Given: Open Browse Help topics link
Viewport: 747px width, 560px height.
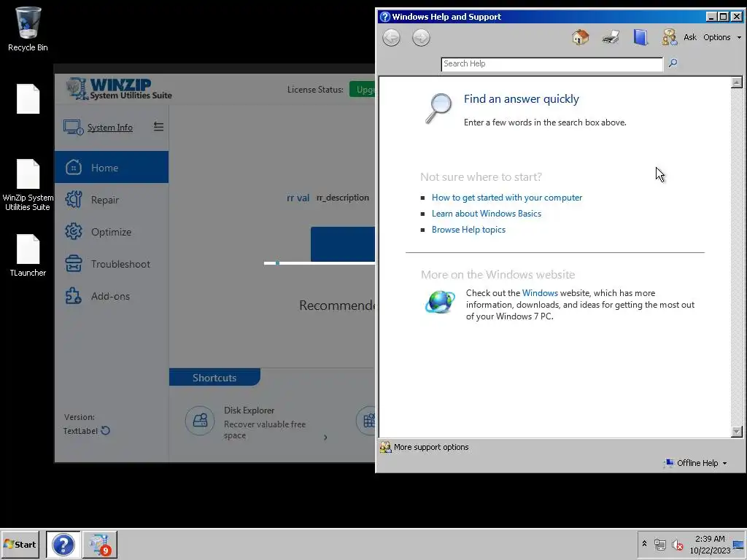Looking at the screenshot, I should tap(468, 230).
